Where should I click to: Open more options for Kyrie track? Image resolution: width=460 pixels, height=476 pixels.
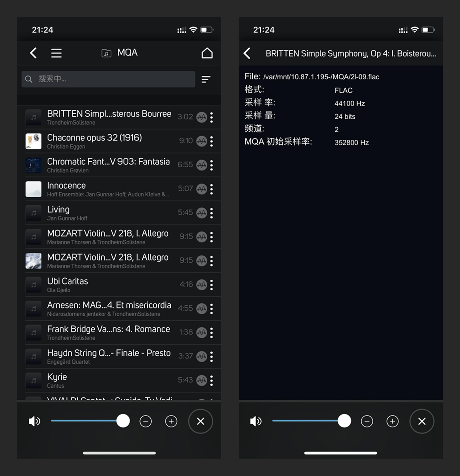(x=211, y=380)
